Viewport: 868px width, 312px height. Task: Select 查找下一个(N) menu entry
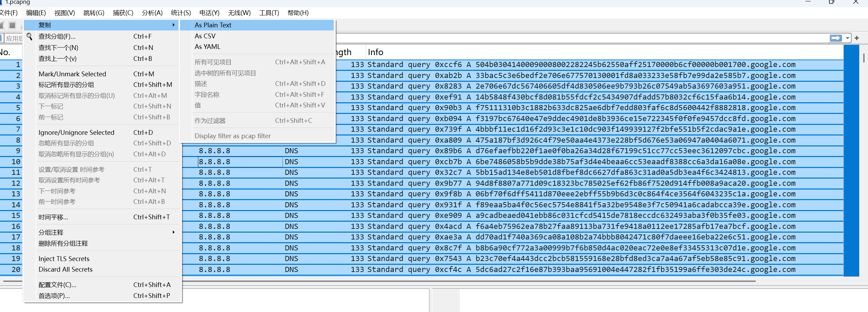tap(101, 48)
